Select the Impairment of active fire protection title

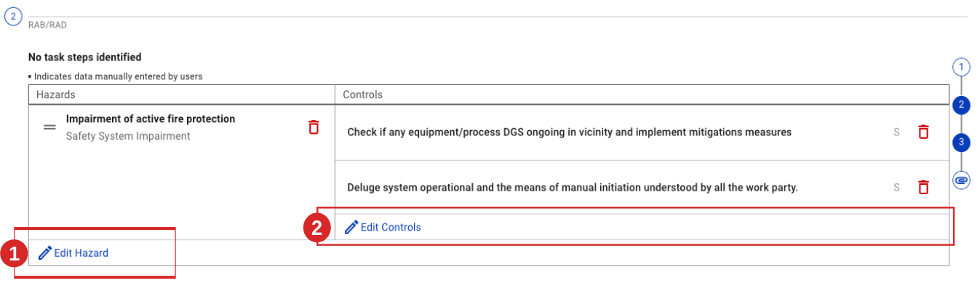click(151, 119)
